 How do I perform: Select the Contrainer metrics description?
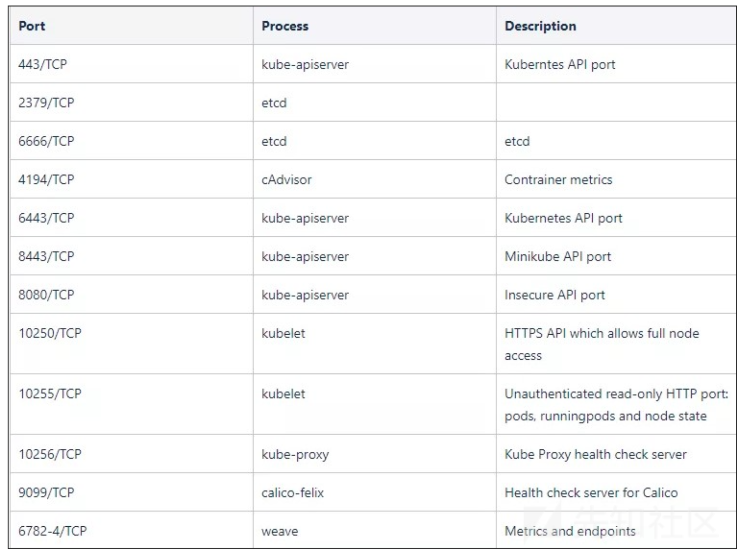tap(558, 180)
